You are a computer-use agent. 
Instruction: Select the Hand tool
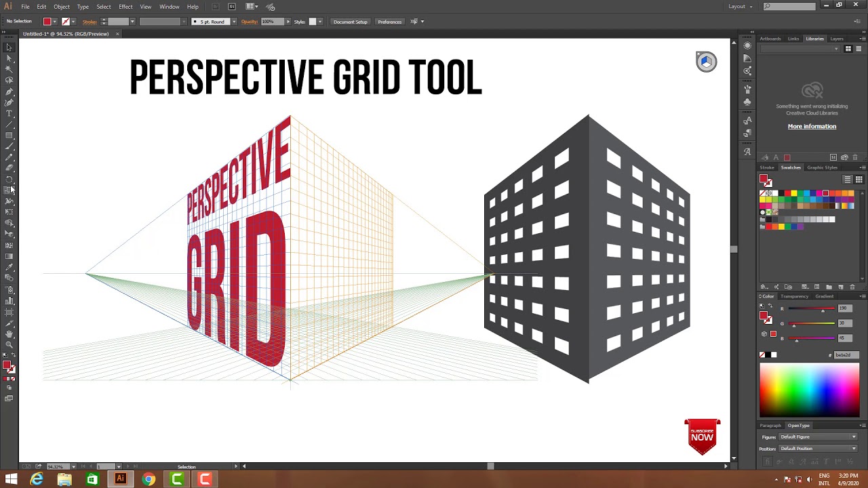pyautogui.click(x=9, y=333)
